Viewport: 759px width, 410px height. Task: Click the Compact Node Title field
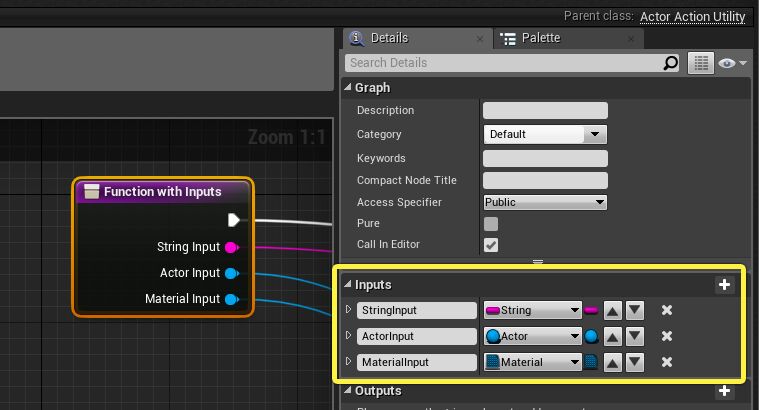pos(545,181)
